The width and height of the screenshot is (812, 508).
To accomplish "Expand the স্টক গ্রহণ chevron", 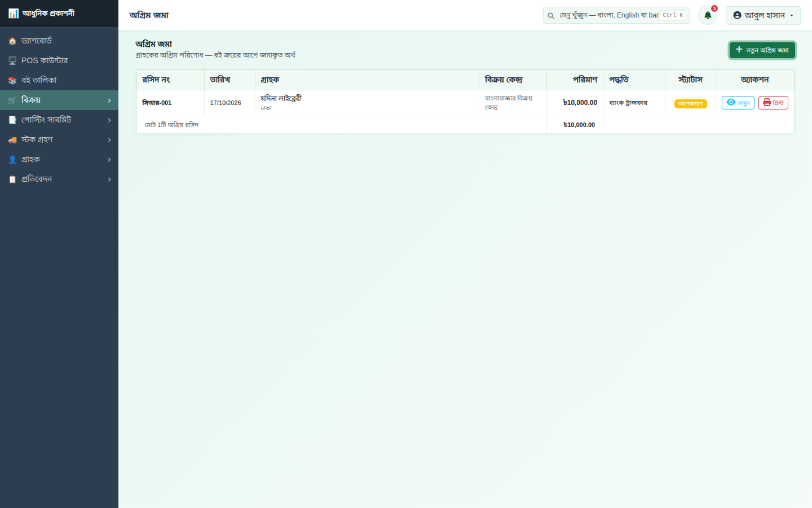I will 109,140.
